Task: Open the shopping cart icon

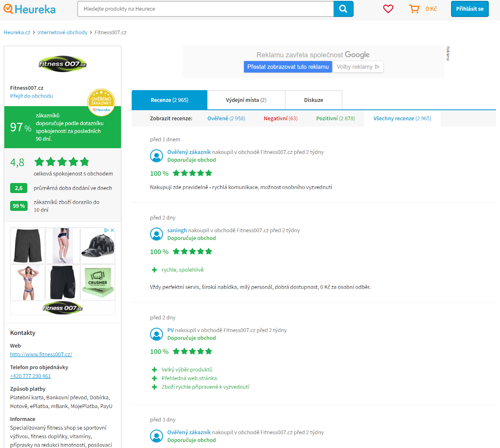Action: pos(414,9)
